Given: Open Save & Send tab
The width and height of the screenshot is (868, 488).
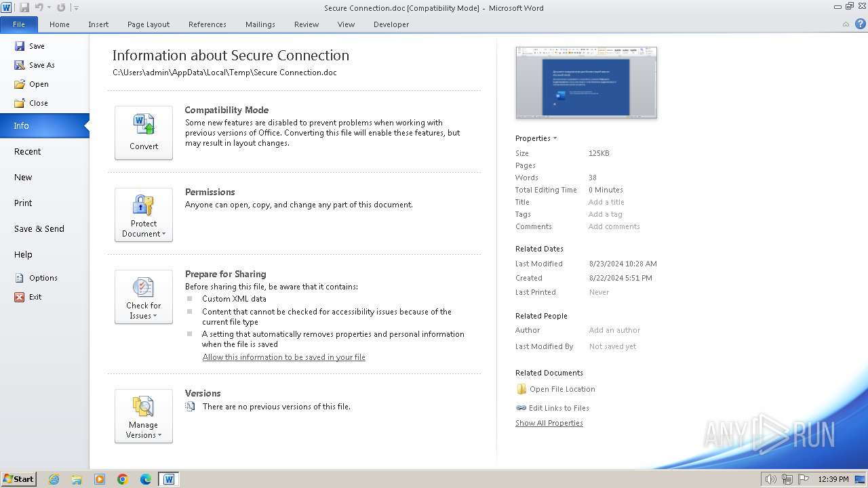Looking at the screenshot, I should point(39,228).
